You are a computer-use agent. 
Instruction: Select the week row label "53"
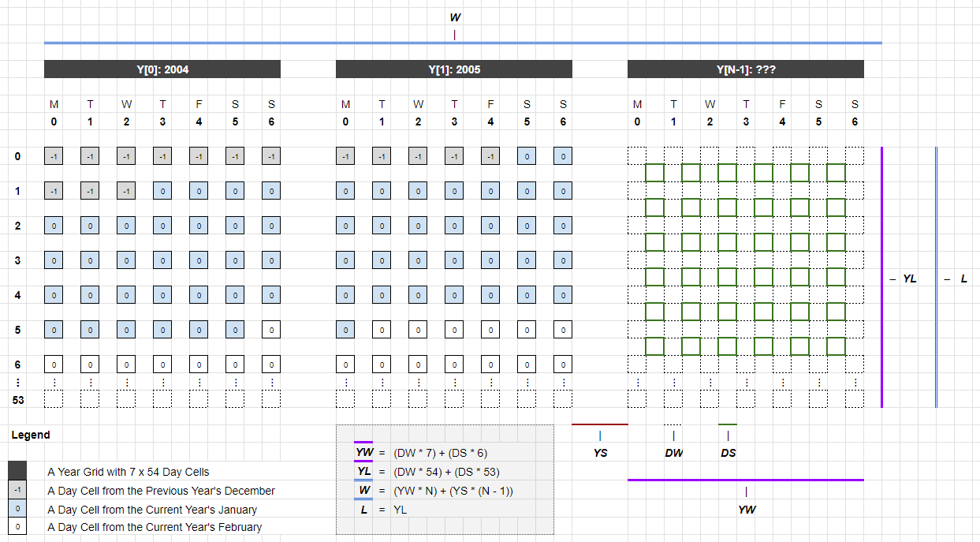click(x=18, y=400)
